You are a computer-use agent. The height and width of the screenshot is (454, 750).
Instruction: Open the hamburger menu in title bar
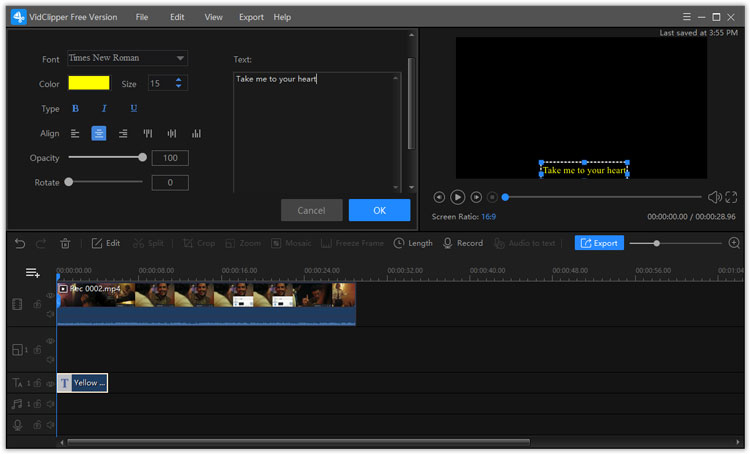(x=686, y=17)
